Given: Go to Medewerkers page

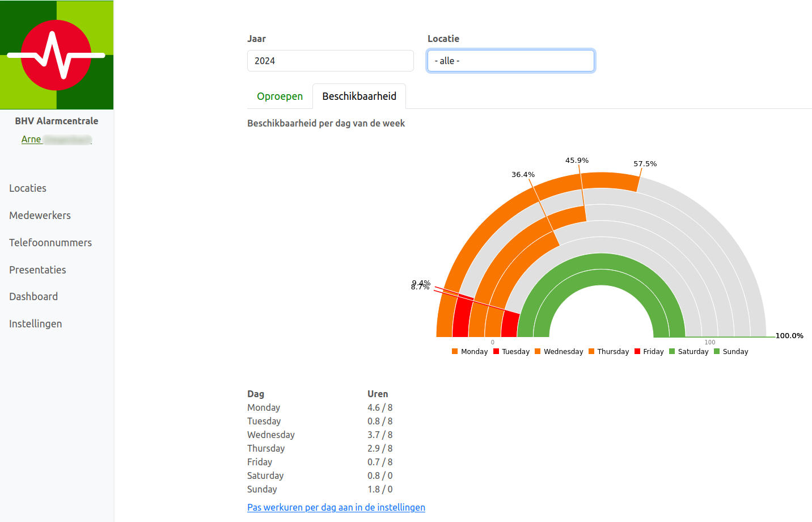Looking at the screenshot, I should (40, 216).
